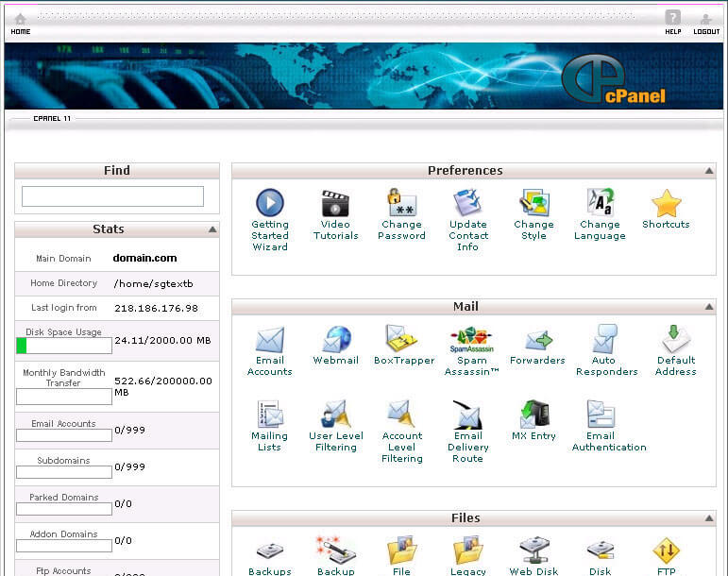728x576 pixels.
Task: Click the '24.11/2000.00 MB' disk value
Action: [x=163, y=340]
